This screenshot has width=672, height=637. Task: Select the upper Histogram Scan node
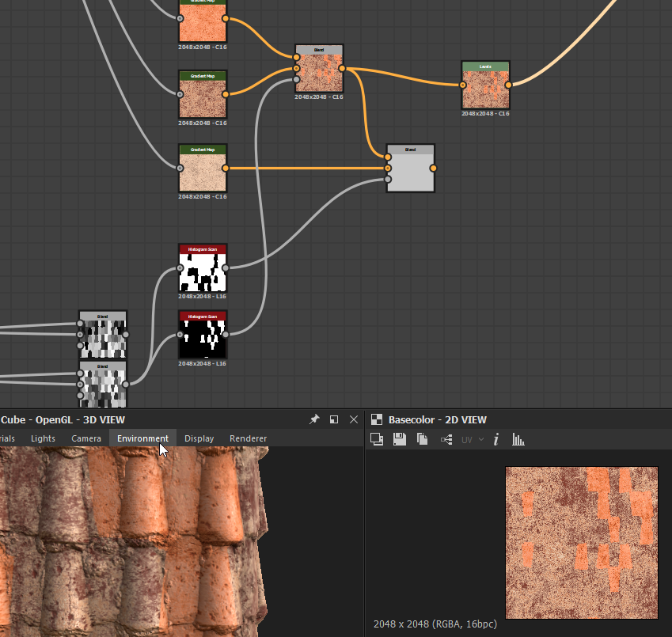[x=203, y=268]
